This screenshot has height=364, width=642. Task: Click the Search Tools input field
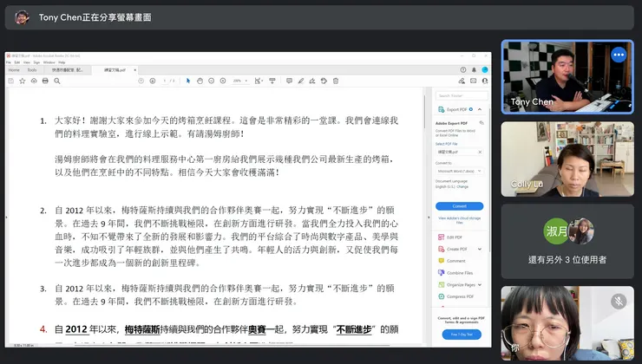click(462, 95)
